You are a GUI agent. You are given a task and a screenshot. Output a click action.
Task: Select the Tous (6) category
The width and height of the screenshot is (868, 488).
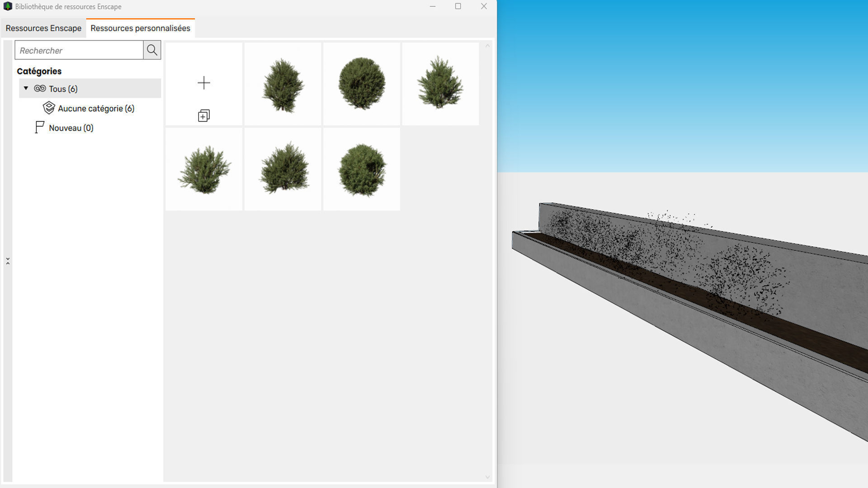tap(90, 89)
